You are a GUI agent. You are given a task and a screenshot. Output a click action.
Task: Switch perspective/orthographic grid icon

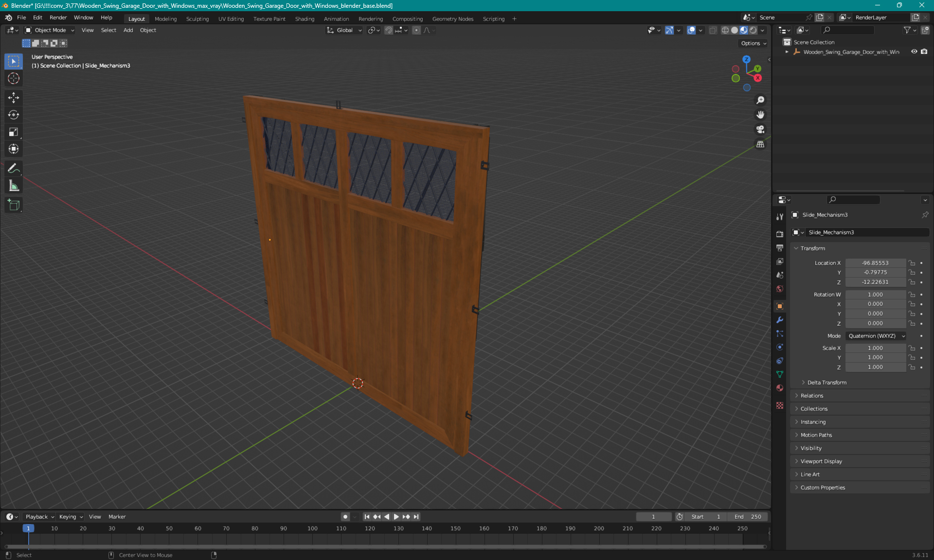(x=760, y=144)
